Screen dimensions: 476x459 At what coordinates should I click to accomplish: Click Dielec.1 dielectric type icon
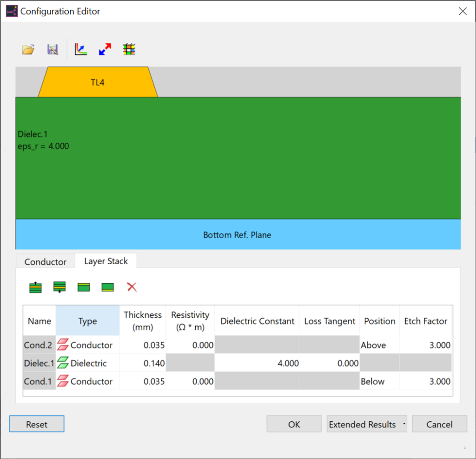tap(63, 363)
